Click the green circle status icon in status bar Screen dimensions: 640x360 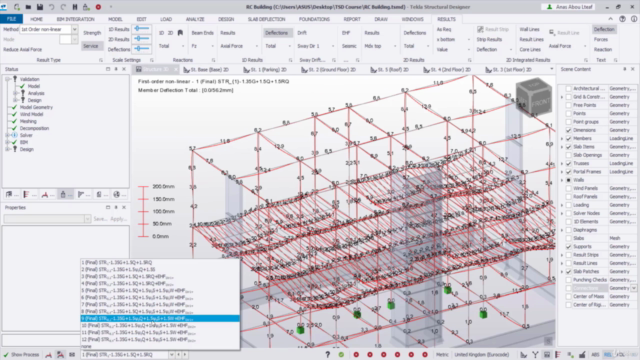pyautogui.click(x=341, y=355)
